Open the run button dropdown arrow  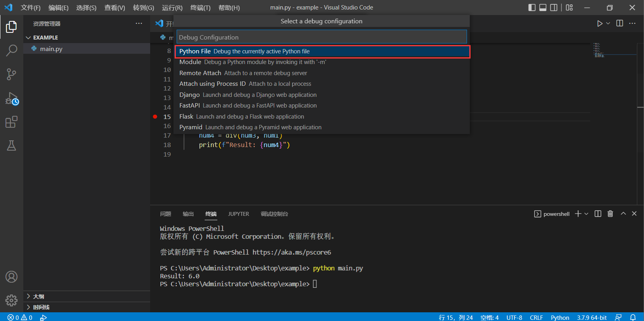[608, 23]
